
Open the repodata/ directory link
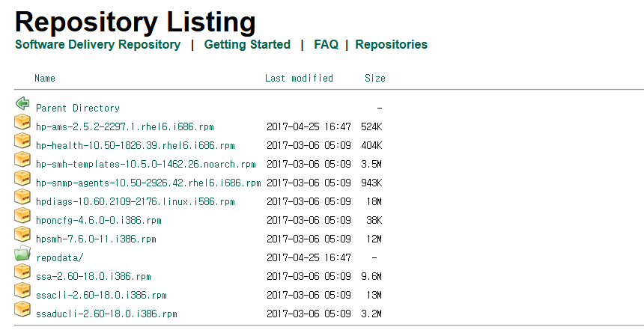tap(60, 258)
